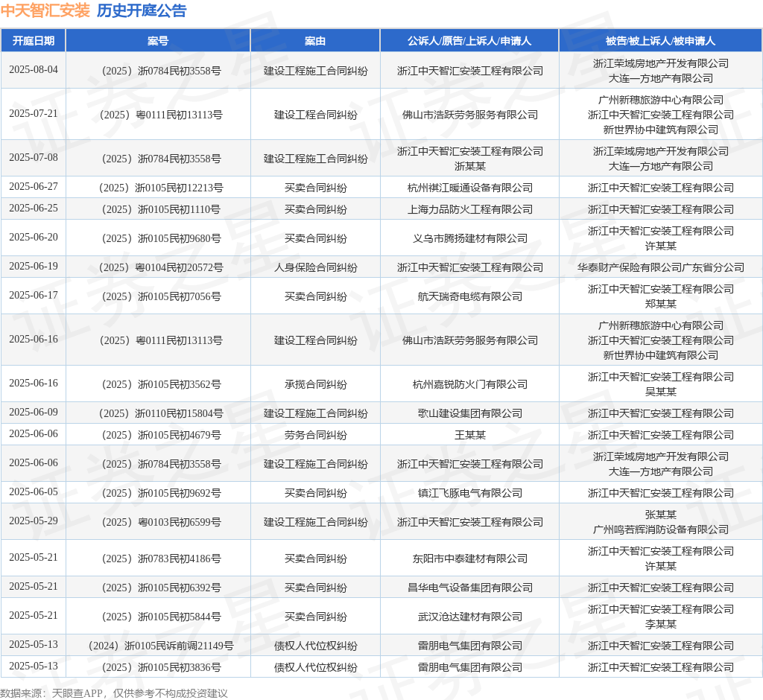Click the 公诉人/原告/上诉人/申请人 column header
763x700 pixels.
point(469,41)
